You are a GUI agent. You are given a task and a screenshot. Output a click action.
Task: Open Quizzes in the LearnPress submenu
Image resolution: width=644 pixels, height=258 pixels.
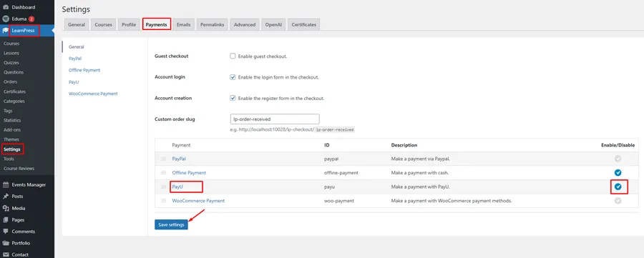click(11, 63)
